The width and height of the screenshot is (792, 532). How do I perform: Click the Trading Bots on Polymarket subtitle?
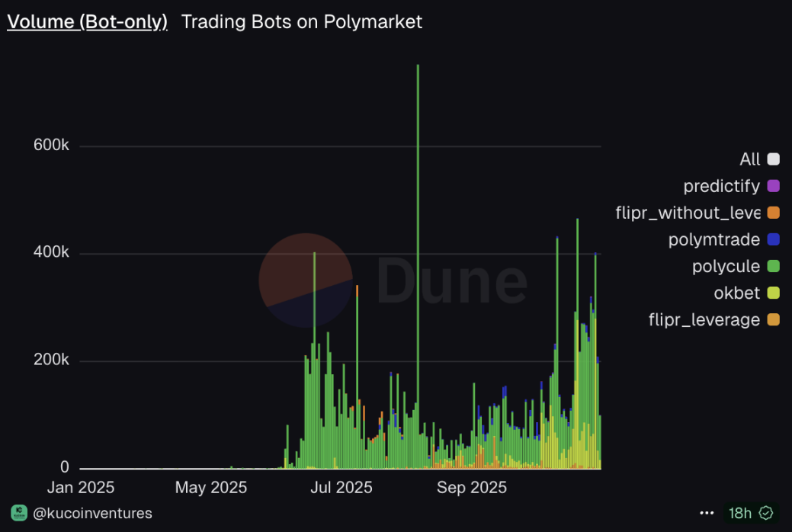point(301,22)
